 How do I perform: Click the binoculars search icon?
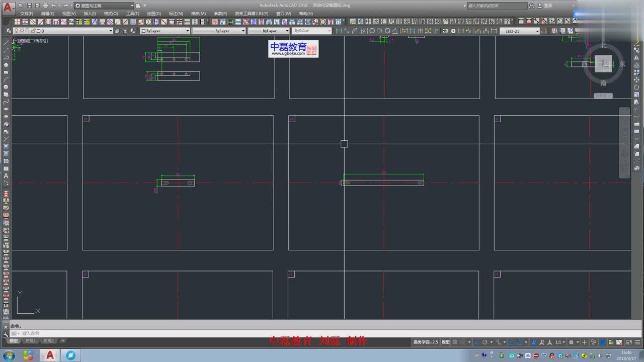[531, 6]
